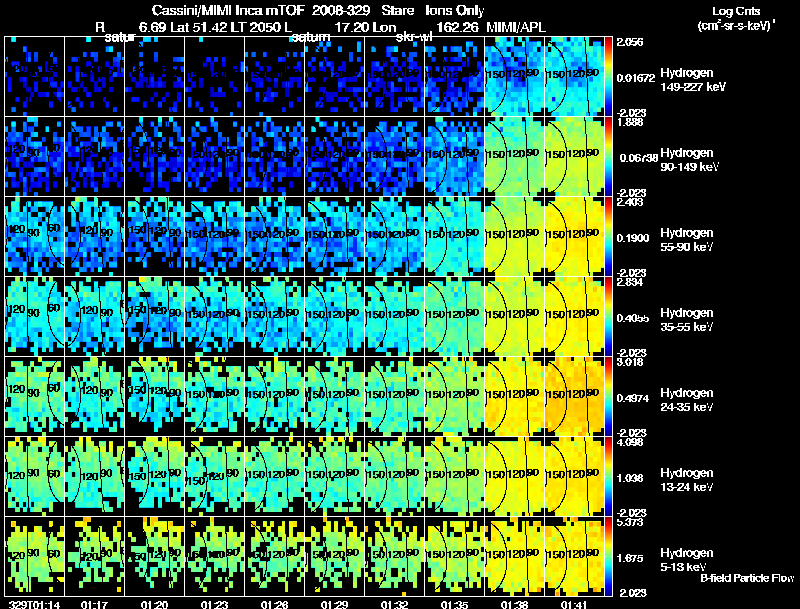Viewport: 800px width, 609px height.
Task: Click the 2.834 colorbar value
Action: 630,283
